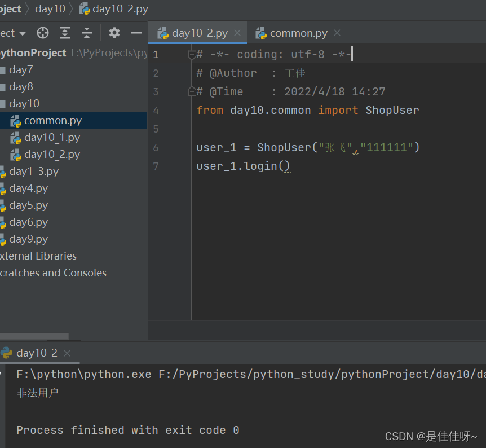Click day10 in the breadcrumb path

(x=50, y=9)
